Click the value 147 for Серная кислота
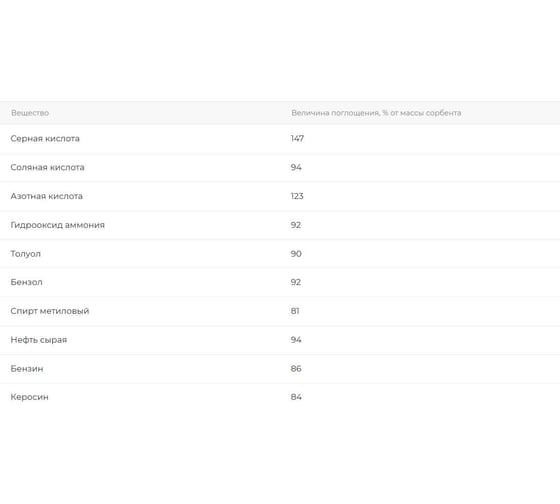Image resolution: width=560 pixels, height=504 pixels. point(297,139)
